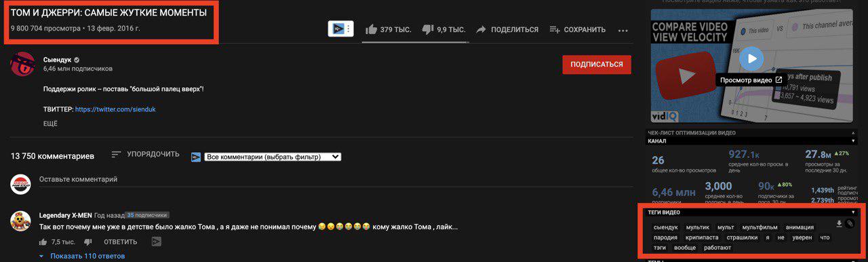
Task: Open the Legendary X-MEN commenter avatar
Action: [20, 221]
